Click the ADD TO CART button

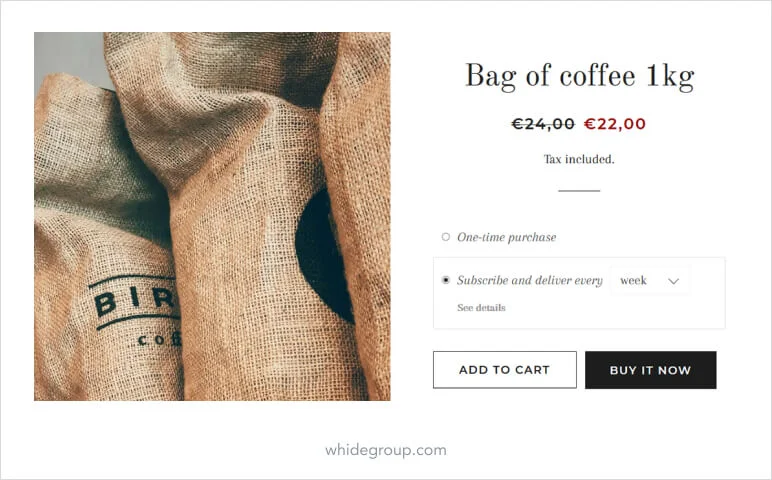click(x=505, y=370)
